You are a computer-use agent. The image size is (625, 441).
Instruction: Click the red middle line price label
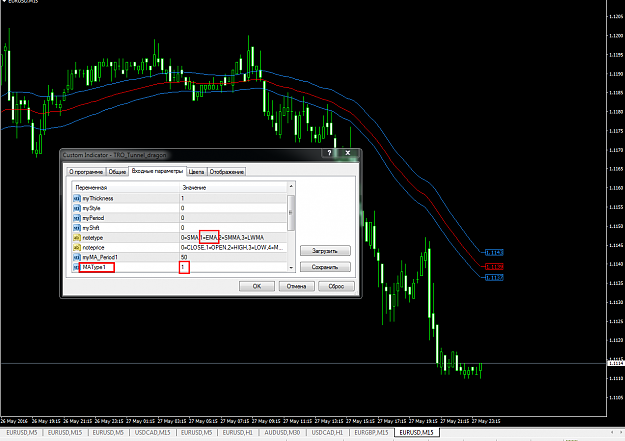pyautogui.click(x=494, y=266)
